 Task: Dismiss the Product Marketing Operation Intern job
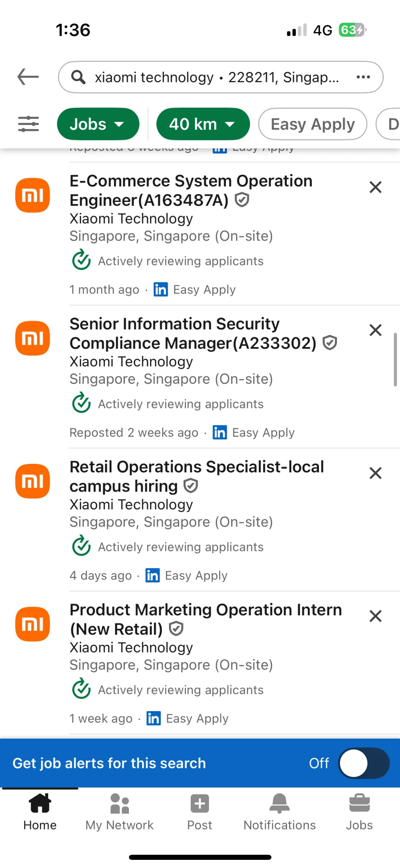pos(375,616)
